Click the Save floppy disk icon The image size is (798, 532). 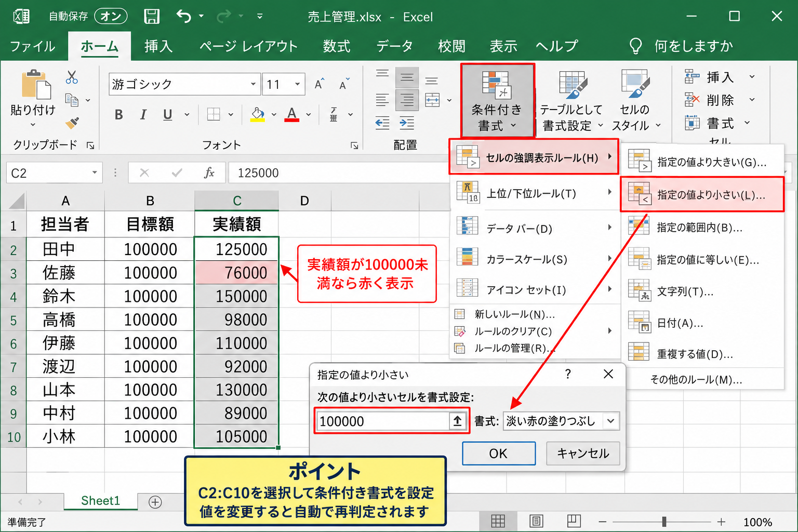tap(152, 16)
